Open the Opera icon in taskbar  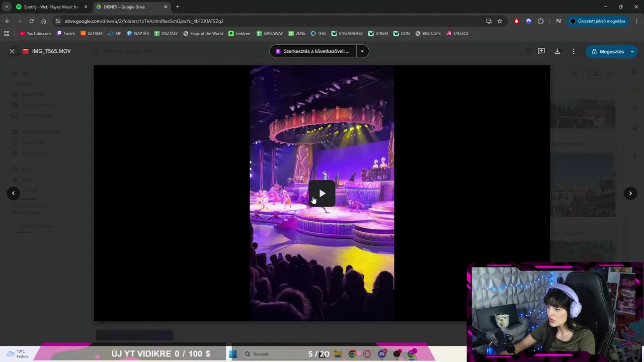(367, 354)
